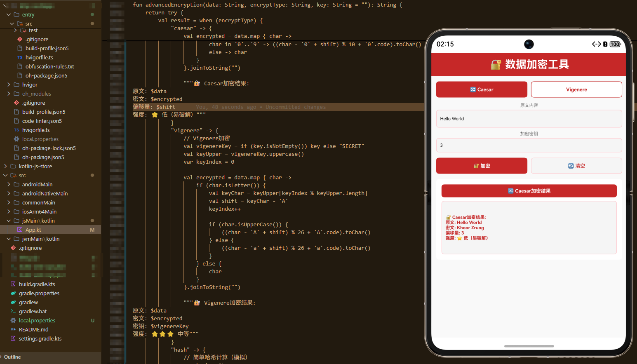Image resolution: width=637 pixels, height=364 pixels.
Task: Click the phone home gesture bar
Action: click(529, 346)
